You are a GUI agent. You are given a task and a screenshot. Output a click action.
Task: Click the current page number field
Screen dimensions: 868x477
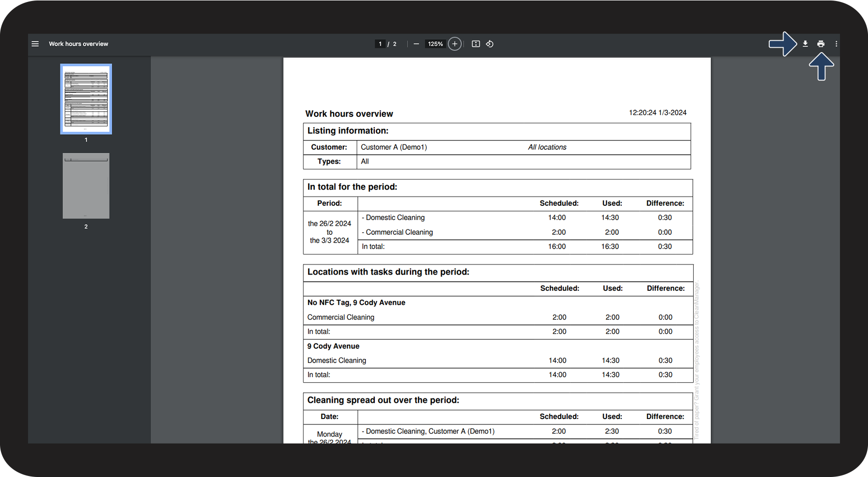tap(380, 44)
